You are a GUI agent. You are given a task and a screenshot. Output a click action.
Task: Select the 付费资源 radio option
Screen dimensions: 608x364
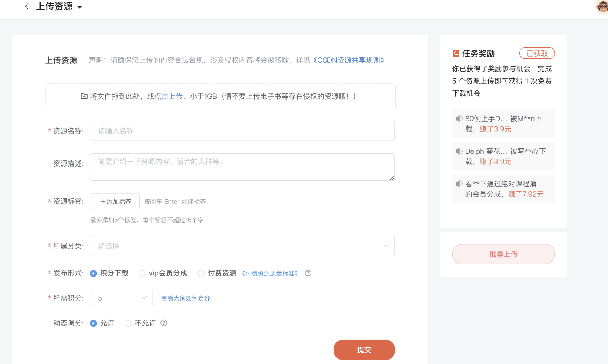pyautogui.click(x=201, y=273)
